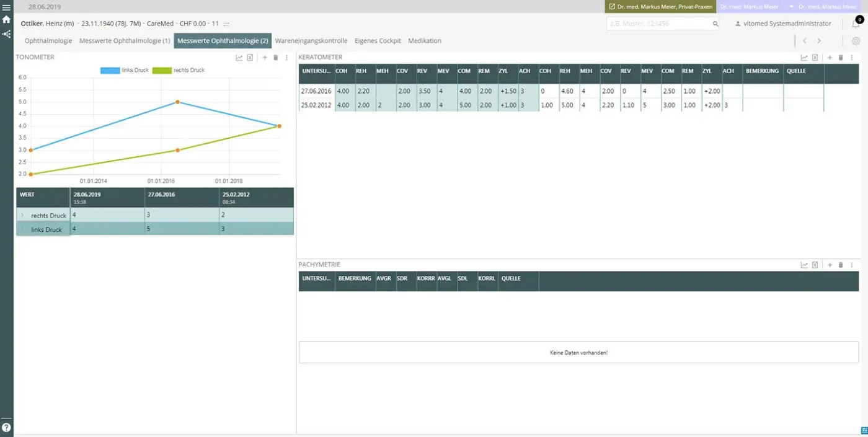The width and height of the screenshot is (868, 437).
Task: Click the 27.06.2016 Tonometer column header
Action: pyautogui.click(x=181, y=197)
